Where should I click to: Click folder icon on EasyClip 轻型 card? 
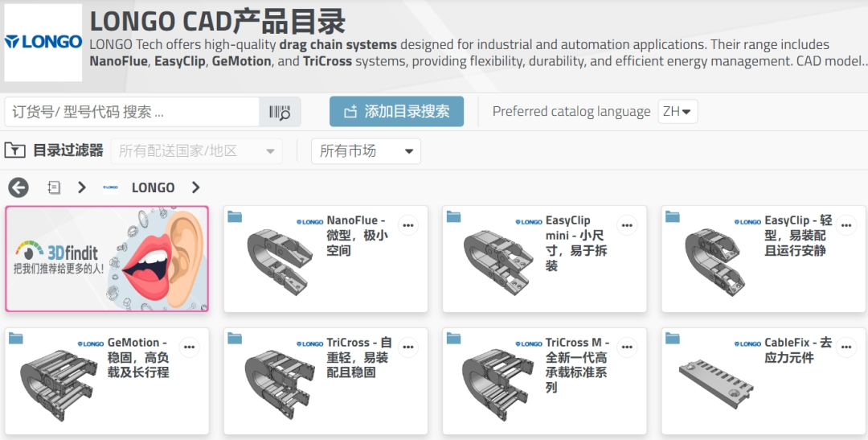coord(673,216)
